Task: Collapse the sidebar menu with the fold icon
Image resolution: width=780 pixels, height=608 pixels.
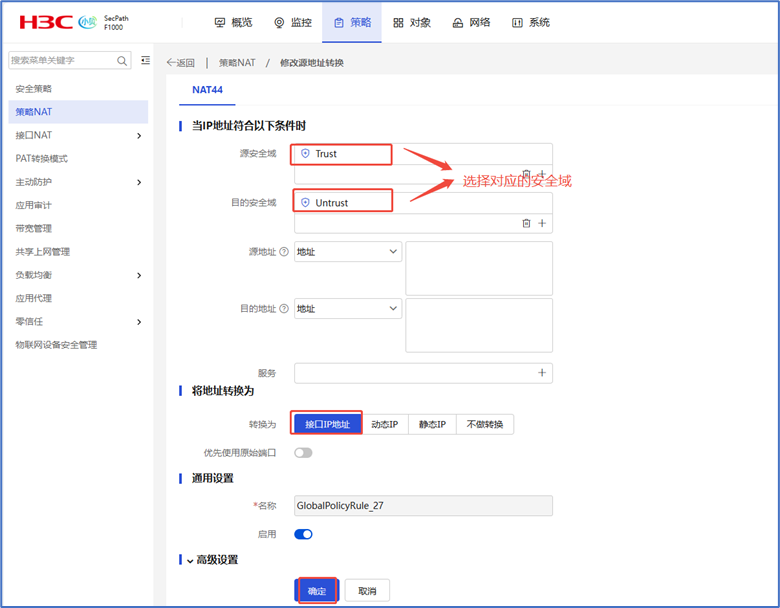Action: [x=145, y=60]
